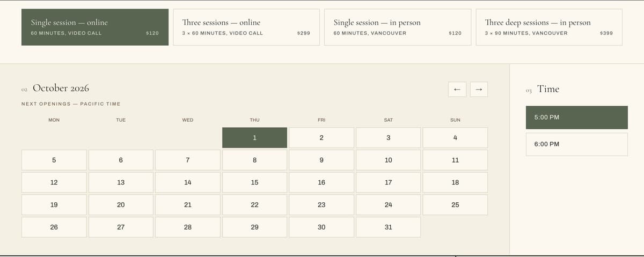Choose Thursday October 8
644x257 pixels.
click(x=254, y=160)
